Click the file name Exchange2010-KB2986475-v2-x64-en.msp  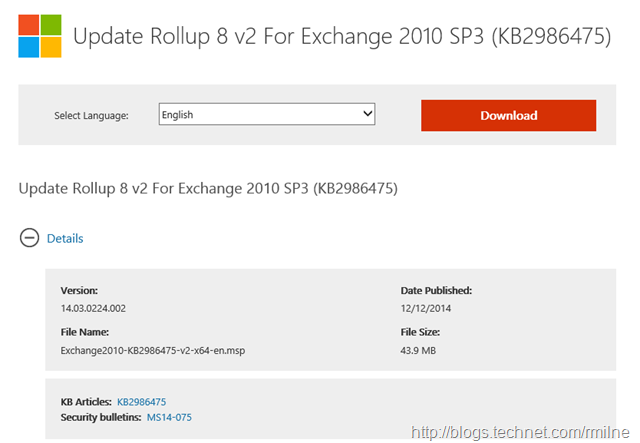click(x=153, y=351)
